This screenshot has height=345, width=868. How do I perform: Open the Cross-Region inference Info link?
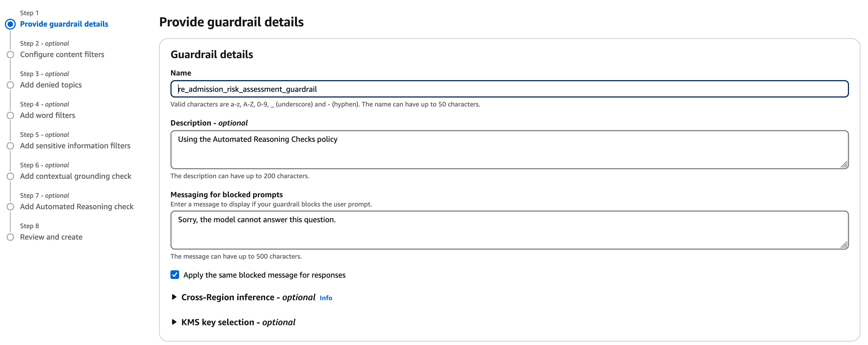(326, 298)
